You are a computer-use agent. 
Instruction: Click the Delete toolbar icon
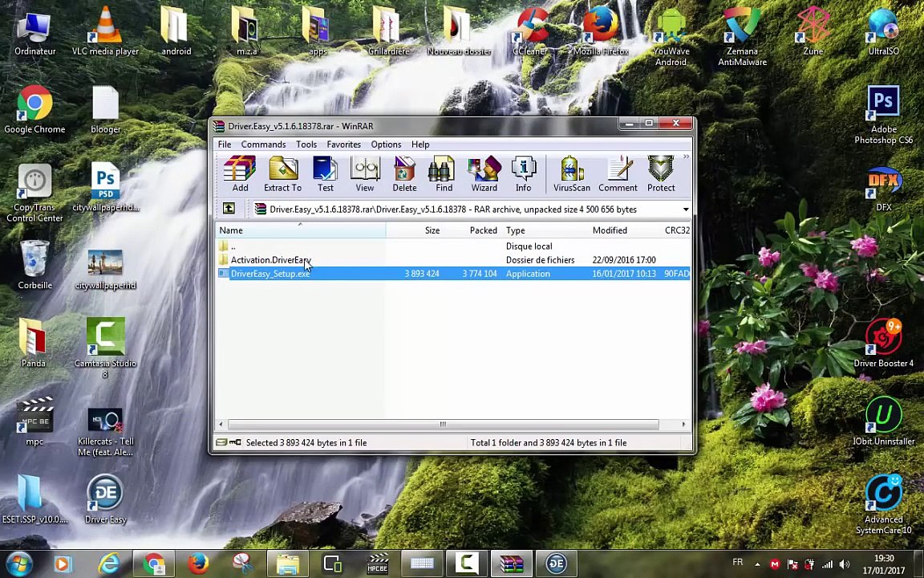(x=404, y=174)
